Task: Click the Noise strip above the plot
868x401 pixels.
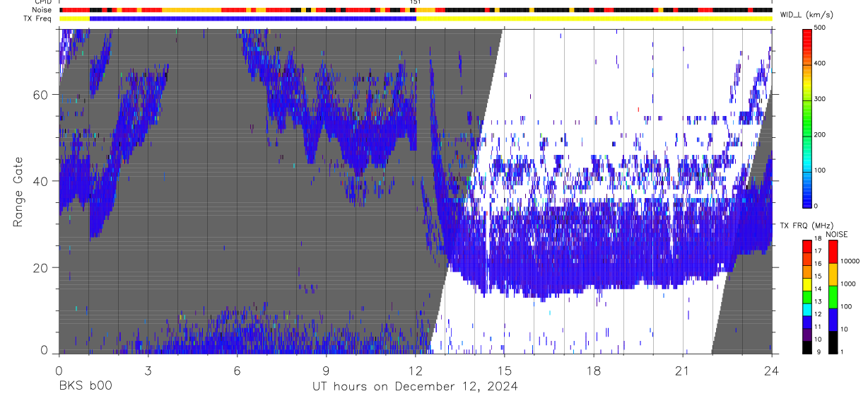Action: point(416,10)
